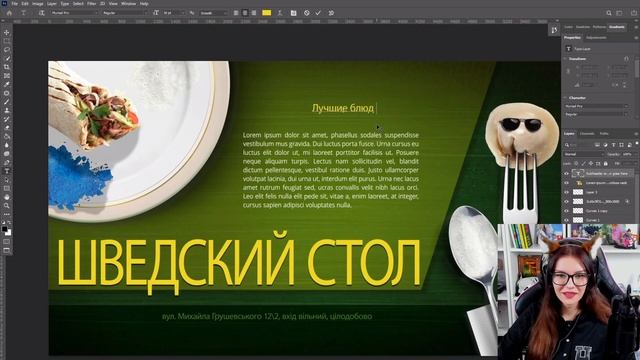Click the Home icon in options bar

[9, 13]
